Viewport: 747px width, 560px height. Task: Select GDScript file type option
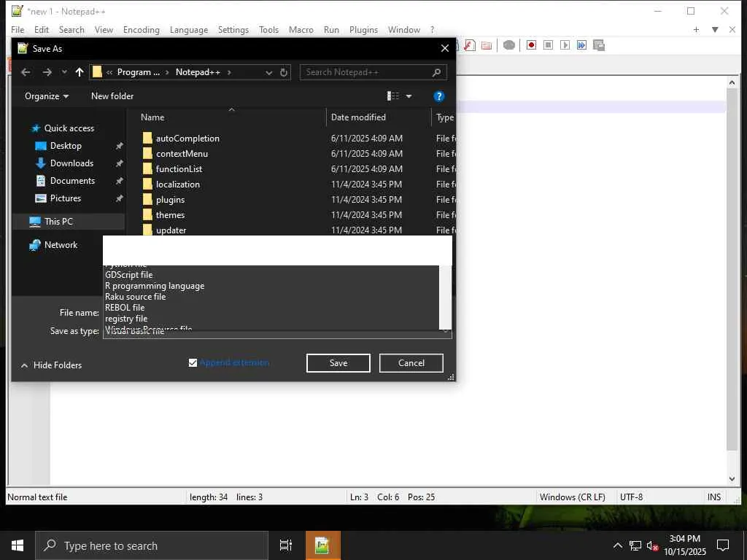tap(271, 275)
